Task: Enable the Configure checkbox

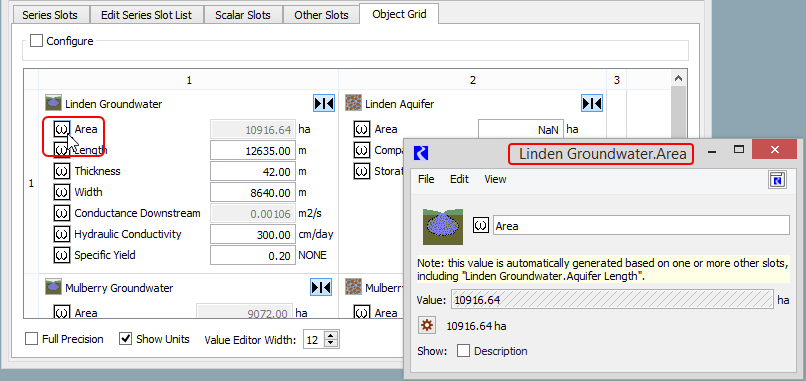Action: (x=36, y=41)
